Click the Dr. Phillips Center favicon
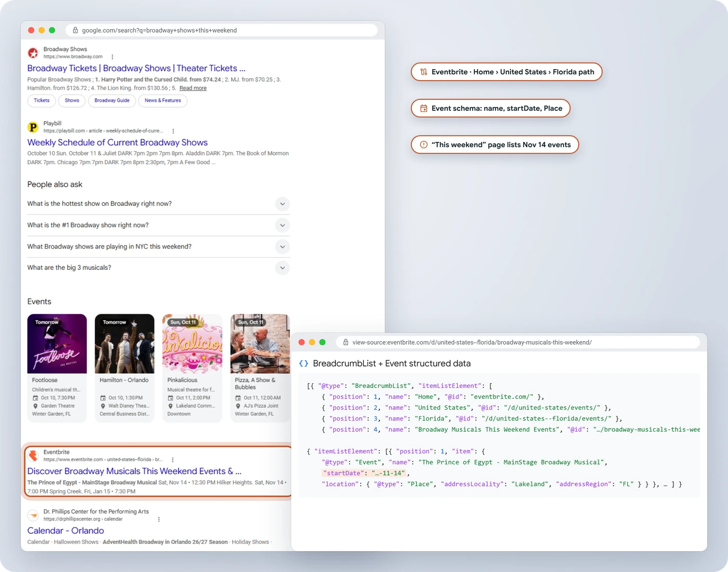 coord(33,515)
